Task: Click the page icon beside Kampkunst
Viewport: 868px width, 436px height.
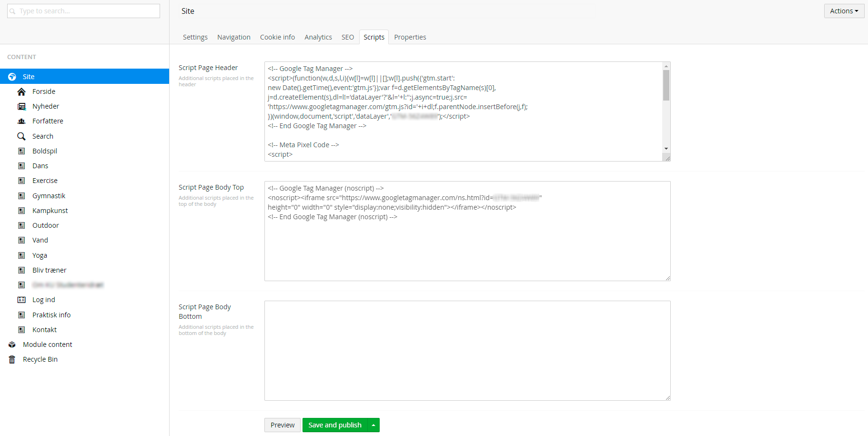Action: point(21,211)
